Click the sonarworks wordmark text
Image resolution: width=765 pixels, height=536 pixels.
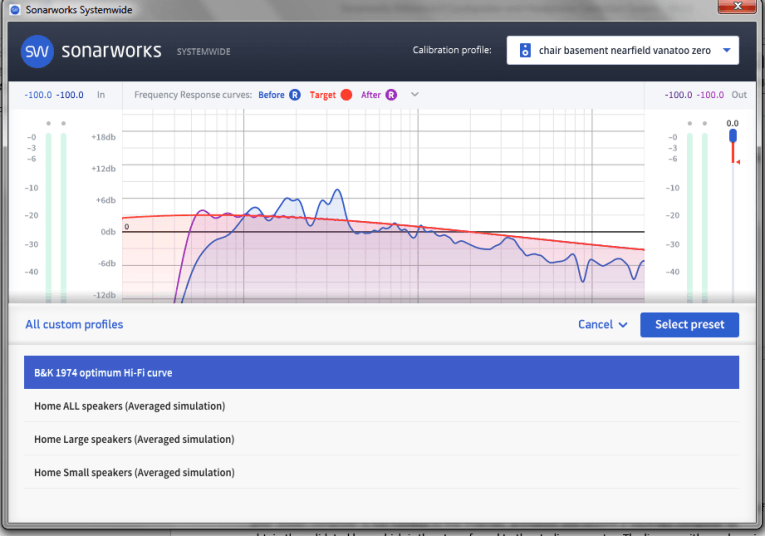(x=111, y=51)
